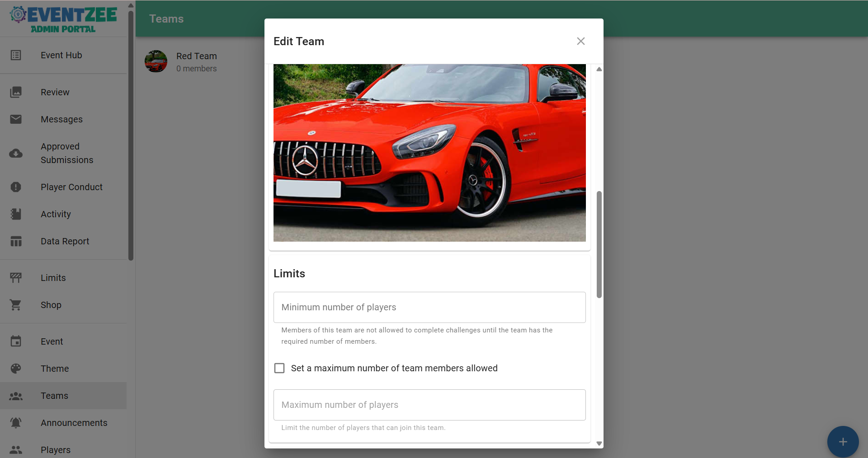Screen dimensions: 868x458
Task: Click the blue add team plus button
Action: point(843,442)
